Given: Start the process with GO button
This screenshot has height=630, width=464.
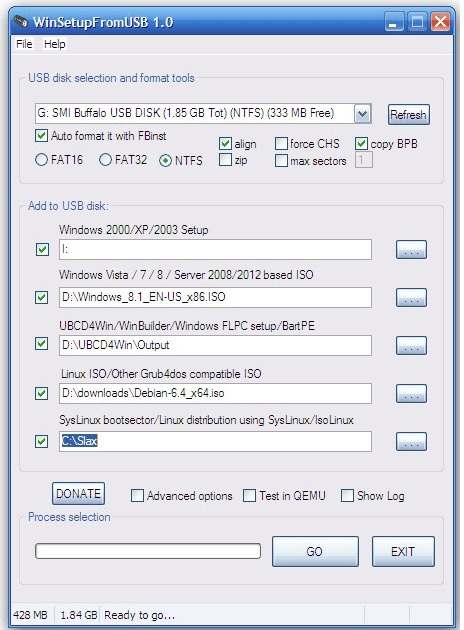Looking at the screenshot, I should (x=315, y=551).
